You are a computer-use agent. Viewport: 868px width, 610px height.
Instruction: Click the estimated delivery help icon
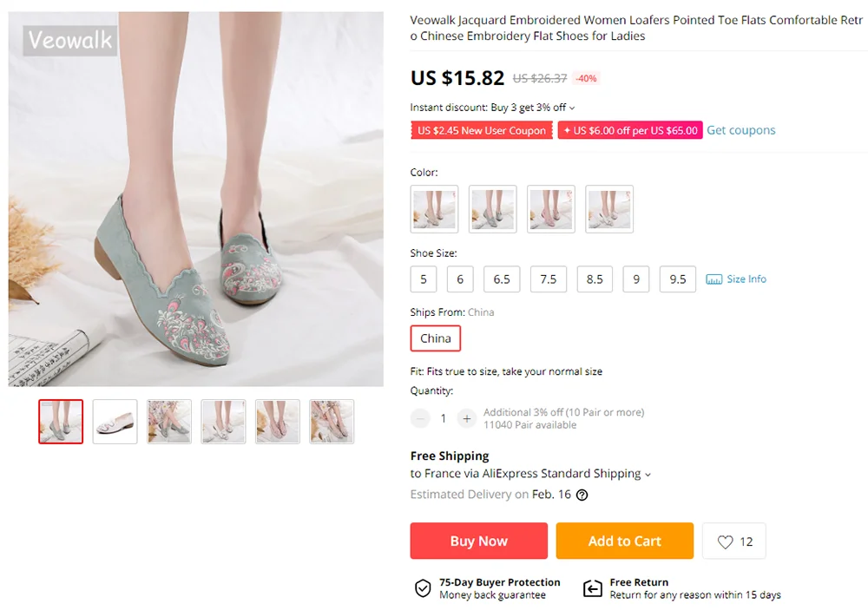[582, 495]
